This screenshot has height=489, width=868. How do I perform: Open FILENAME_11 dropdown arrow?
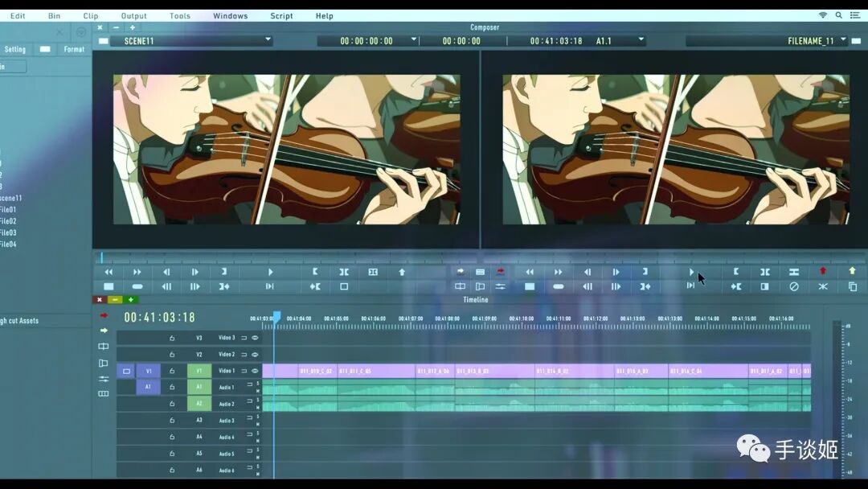coord(843,40)
